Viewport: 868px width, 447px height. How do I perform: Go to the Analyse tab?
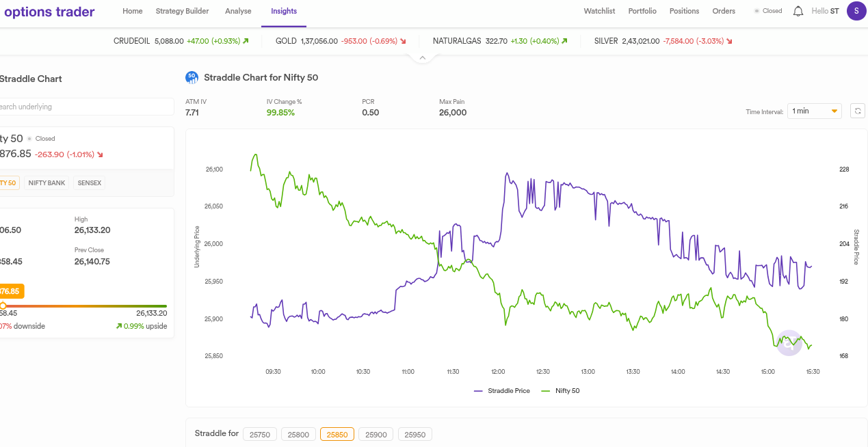point(238,11)
